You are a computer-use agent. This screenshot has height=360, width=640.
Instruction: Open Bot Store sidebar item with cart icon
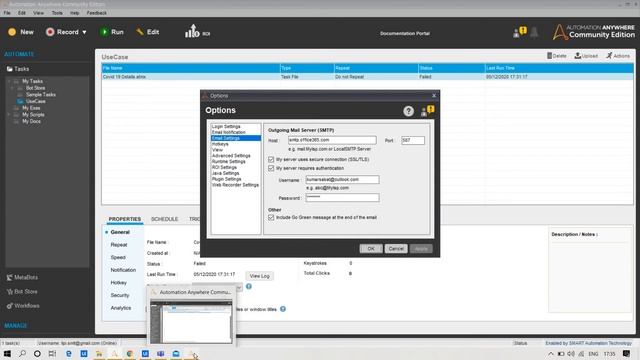tap(22, 292)
